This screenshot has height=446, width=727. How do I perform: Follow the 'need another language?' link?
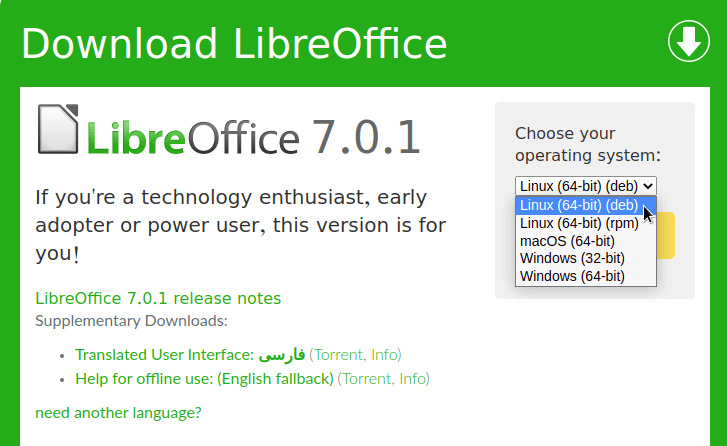118,412
